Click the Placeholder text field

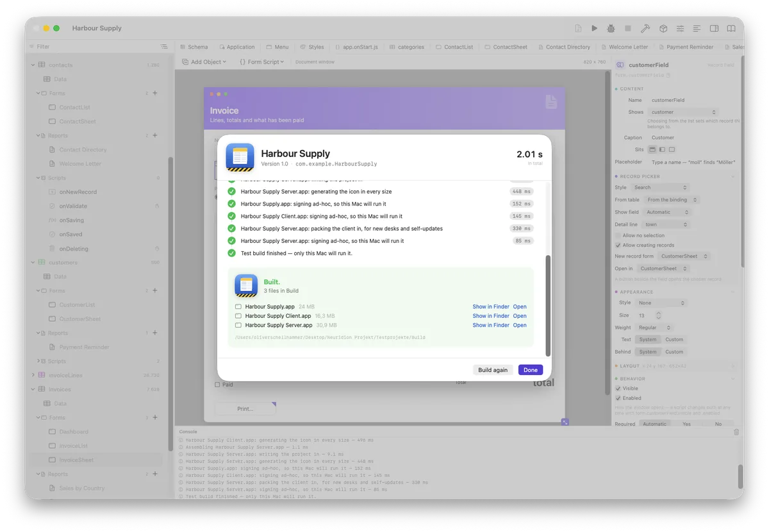tap(693, 162)
